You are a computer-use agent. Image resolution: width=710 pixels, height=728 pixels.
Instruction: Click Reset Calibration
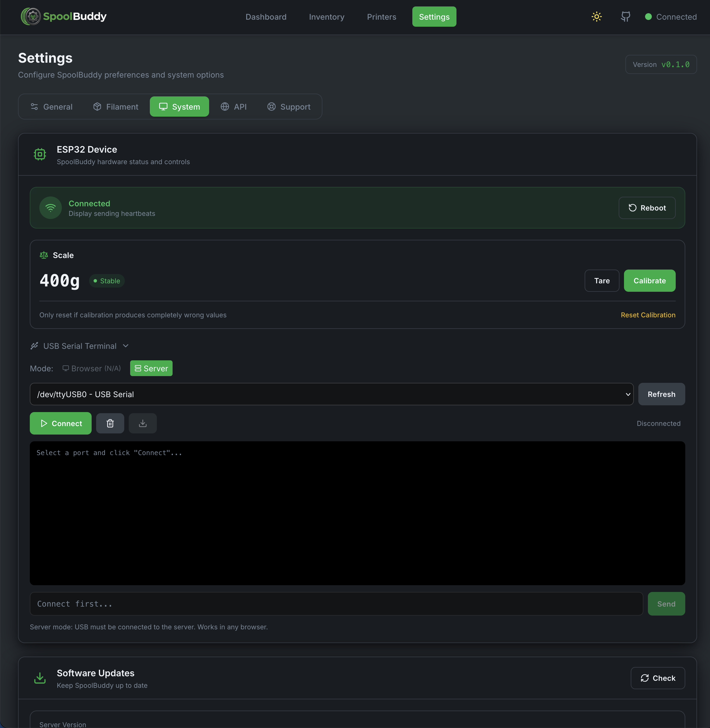[648, 315]
